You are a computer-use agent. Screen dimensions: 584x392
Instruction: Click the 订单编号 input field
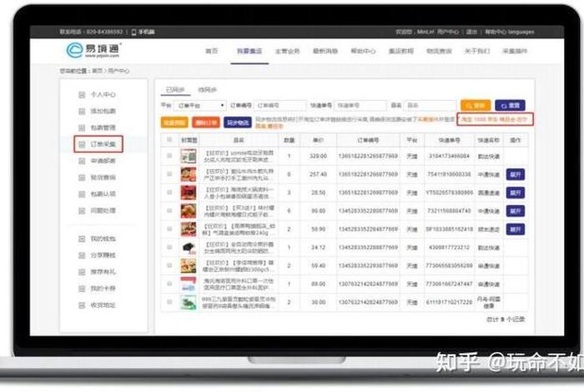[x=280, y=106]
